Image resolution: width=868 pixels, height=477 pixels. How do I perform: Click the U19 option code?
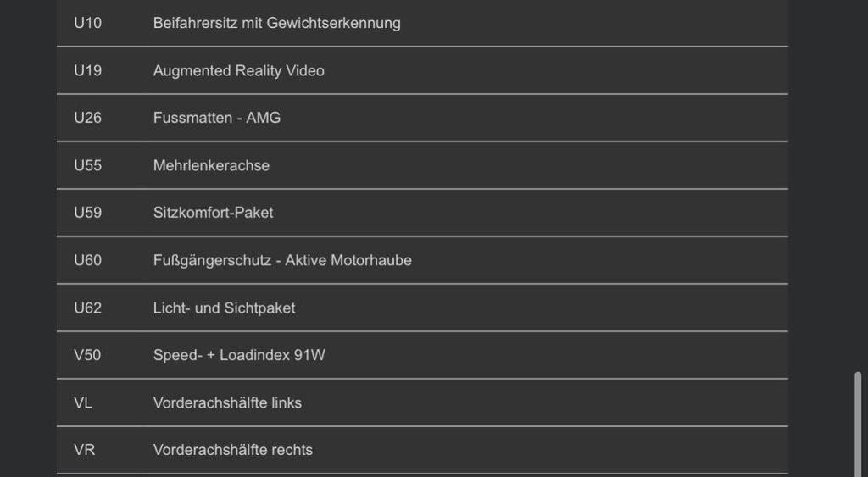coord(87,70)
